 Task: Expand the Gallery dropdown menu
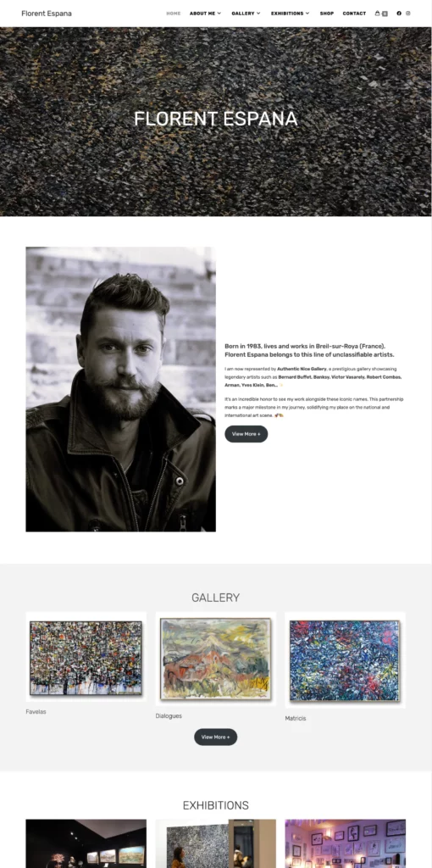click(x=246, y=14)
